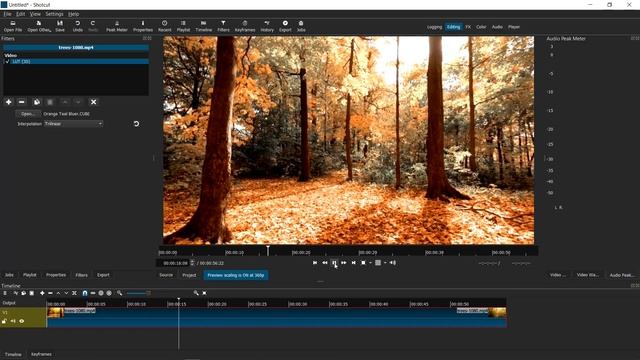Open the player zoom dropdown arrow

[x=370, y=263]
